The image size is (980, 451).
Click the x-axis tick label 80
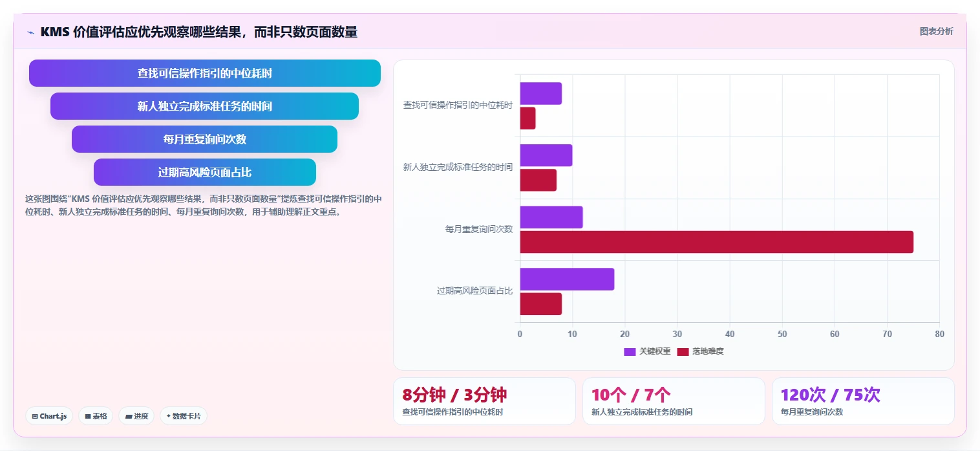(939, 334)
